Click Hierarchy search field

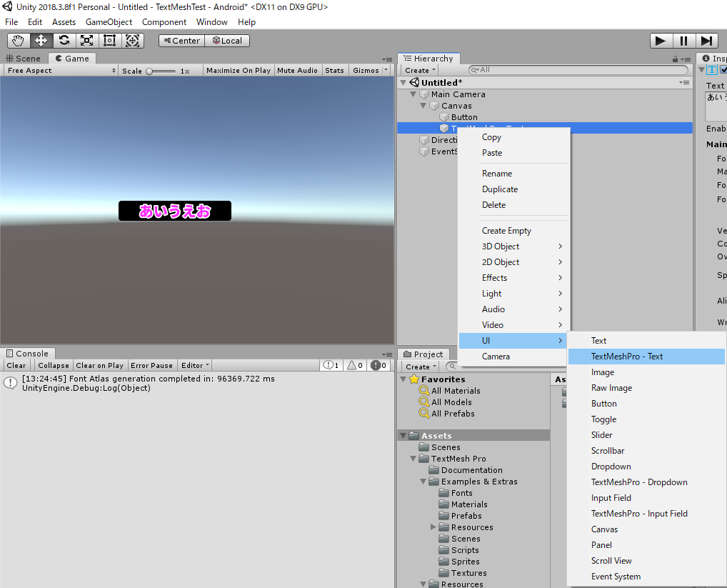click(x=578, y=70)
